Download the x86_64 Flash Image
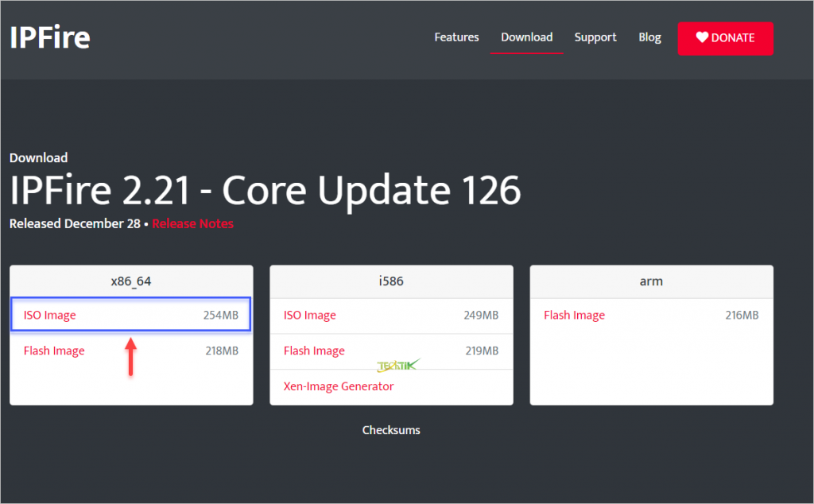This screenshot has width=814, height=504. [x=54, y=351]
